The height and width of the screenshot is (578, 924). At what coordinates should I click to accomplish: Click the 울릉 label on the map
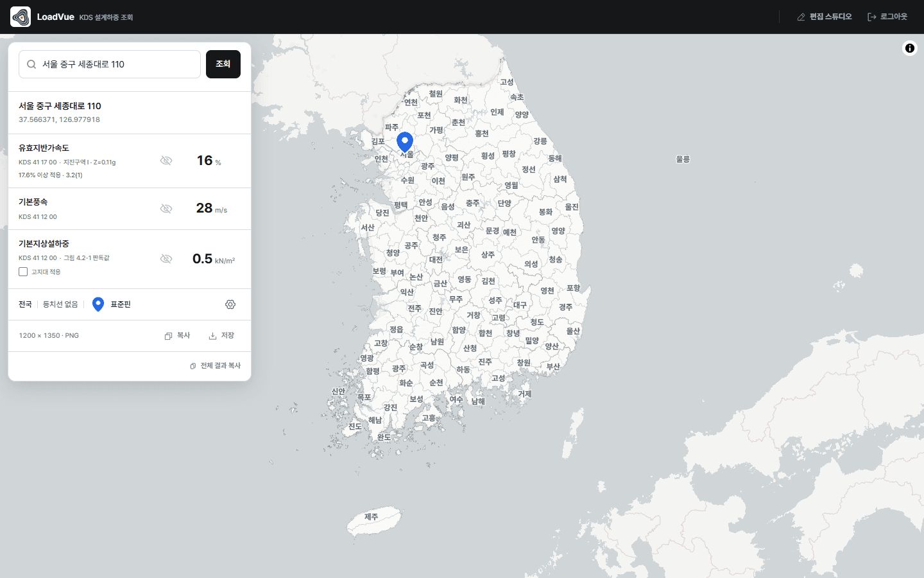tap(683, 159)
